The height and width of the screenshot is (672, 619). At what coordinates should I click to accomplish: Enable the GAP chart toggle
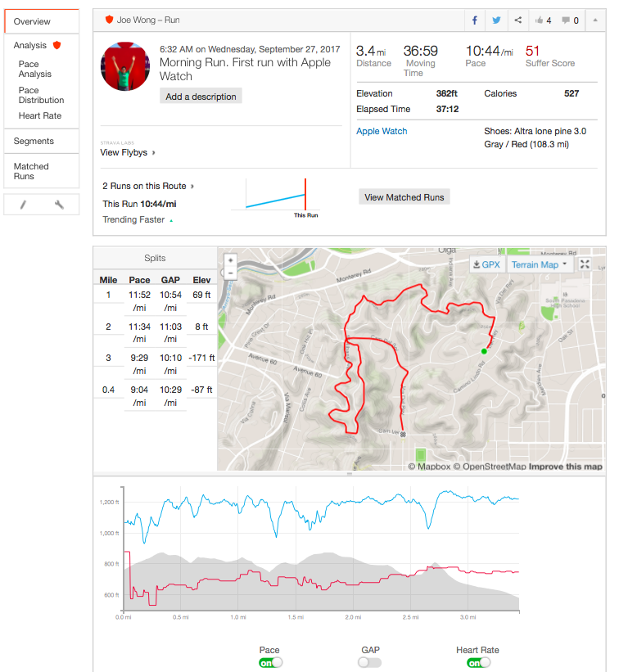coord(369,662)
